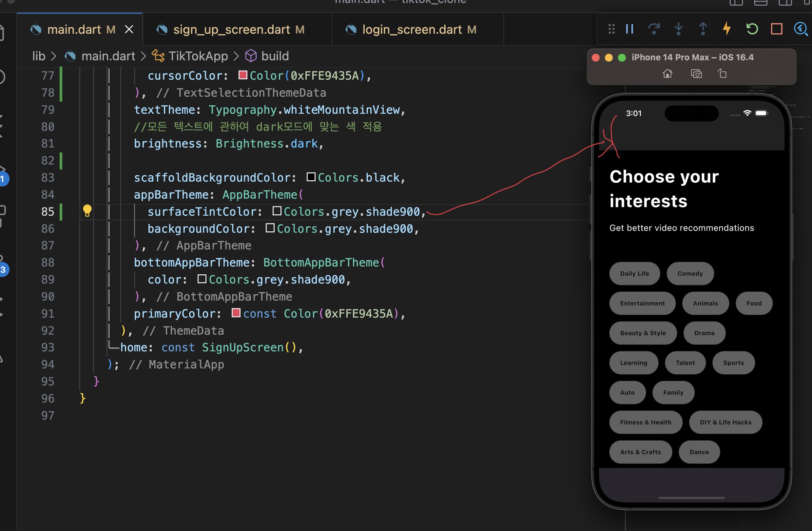Image resolution: width=812 pixels, height=531 pixels.
Task: Expand the TikTokApp breadcrumb segment
Action: (x=198, y=56)
